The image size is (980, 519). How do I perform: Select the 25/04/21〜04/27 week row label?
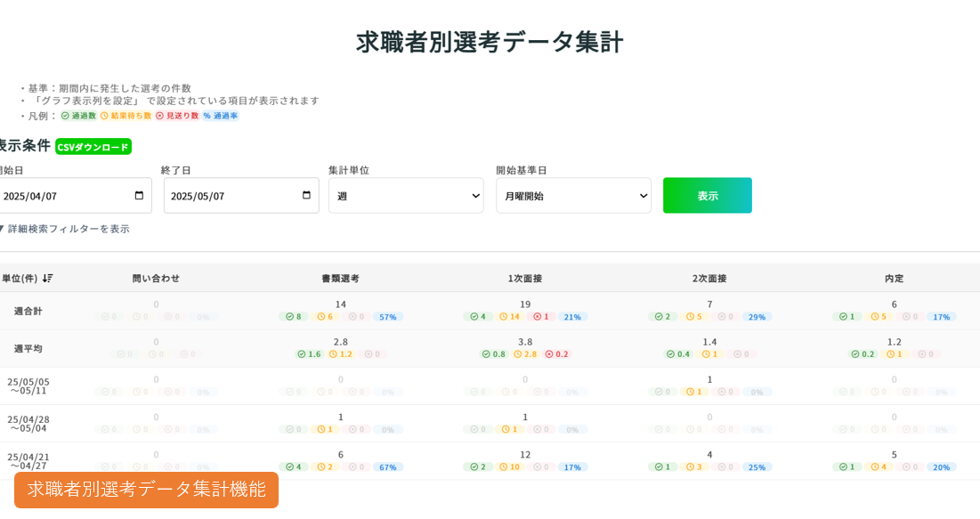point(28,461)
